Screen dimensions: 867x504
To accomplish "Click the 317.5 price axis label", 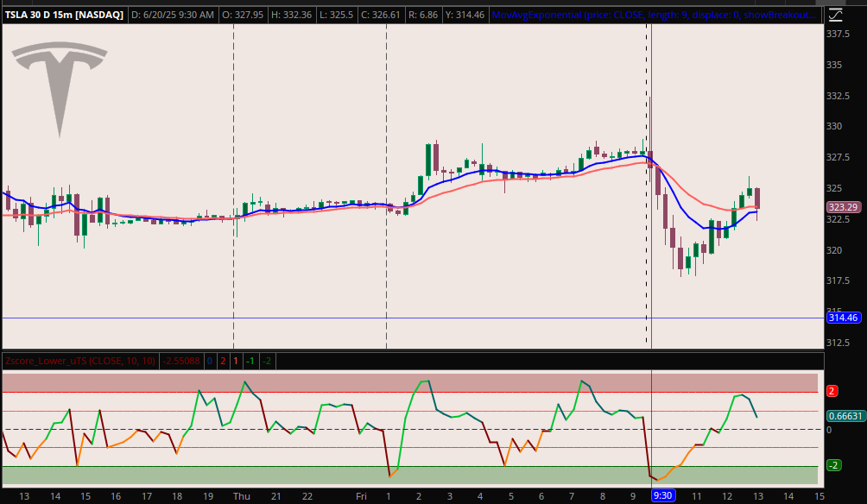I will pyautogui.click(x=838, y=280).
